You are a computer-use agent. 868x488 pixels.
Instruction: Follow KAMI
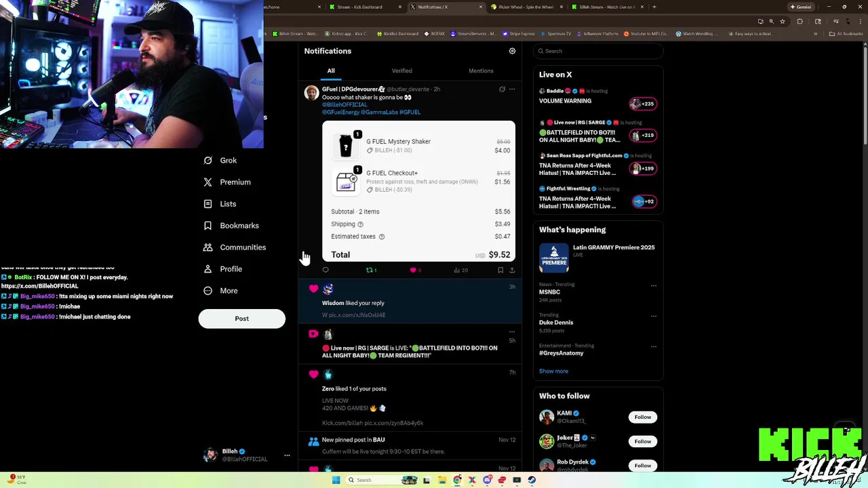click(x=643, y=417)
